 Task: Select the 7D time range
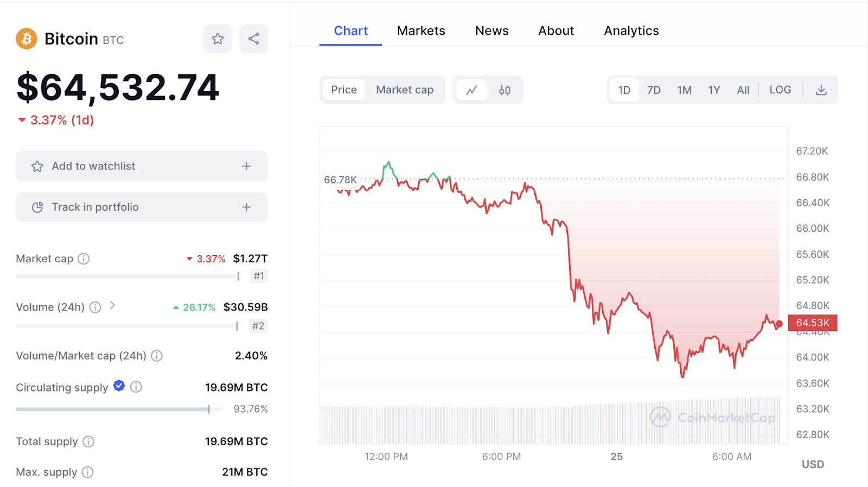(x=654, y=90)
